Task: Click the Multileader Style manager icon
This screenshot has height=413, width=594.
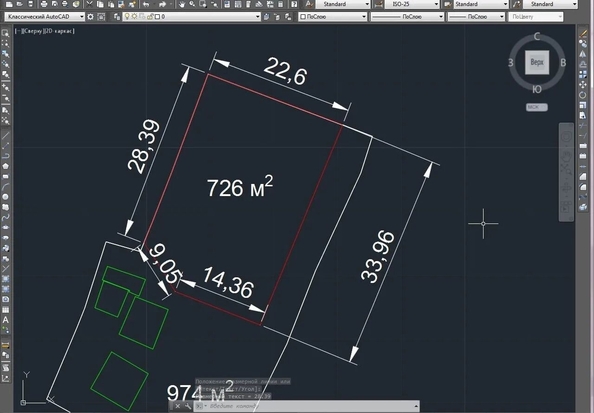Action: [516, 4]
